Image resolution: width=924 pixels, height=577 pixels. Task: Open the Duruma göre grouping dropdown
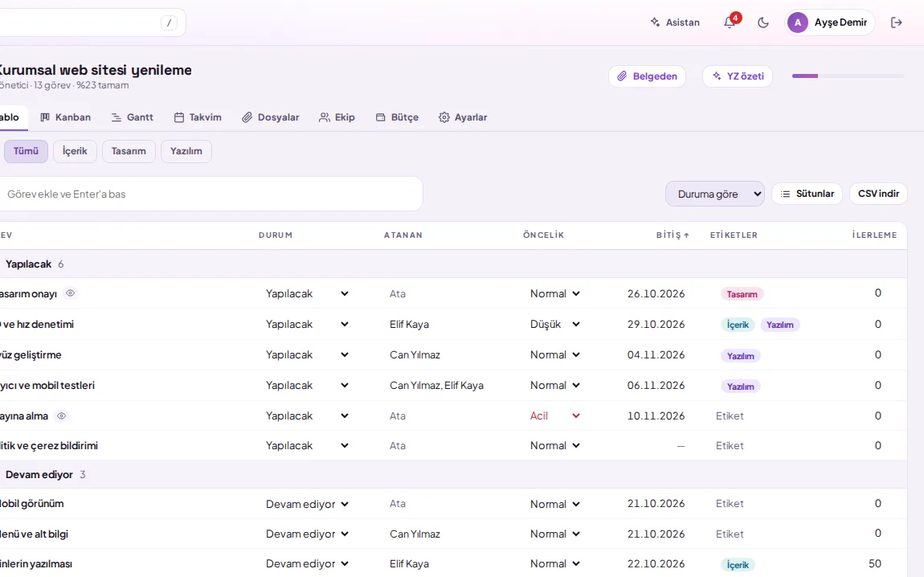[x=715, y=194]
